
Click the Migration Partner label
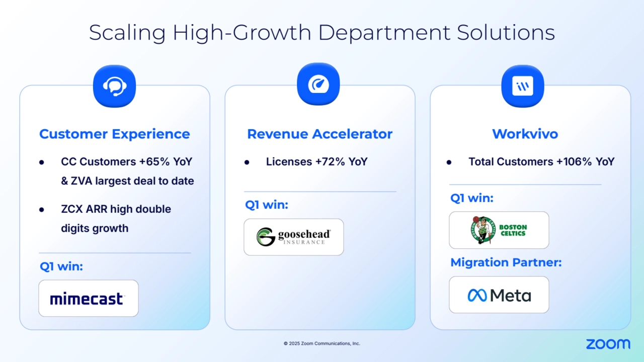tap(506, 262)
